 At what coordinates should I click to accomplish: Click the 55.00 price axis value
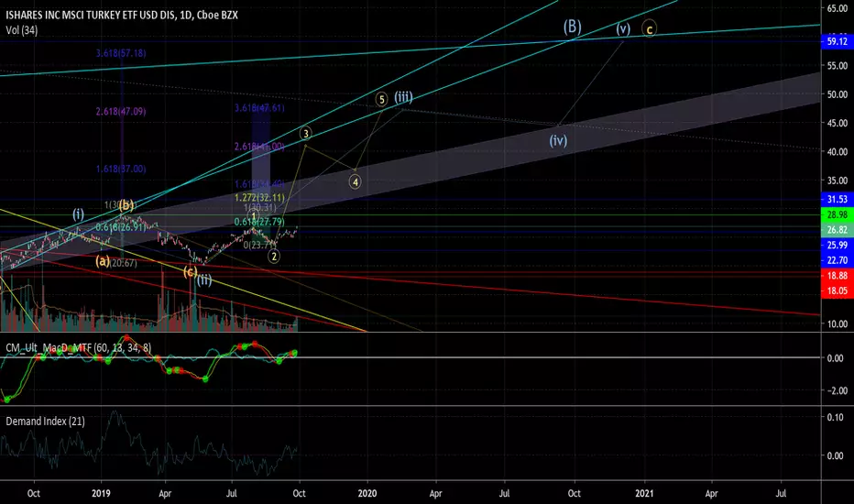coord(838,65)
